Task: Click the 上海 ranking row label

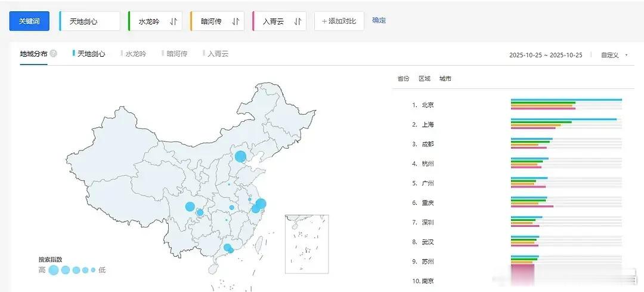Action: tap(428, 125)
